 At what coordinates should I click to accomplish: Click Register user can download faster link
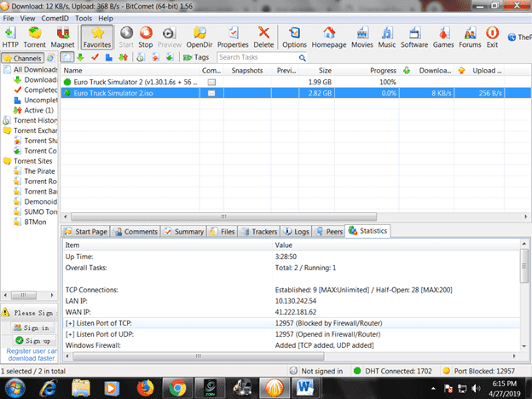pos(32,355)
